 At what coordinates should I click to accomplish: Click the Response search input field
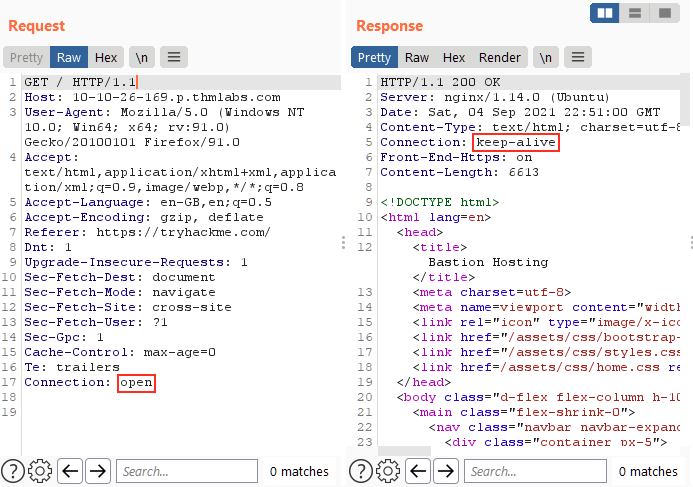(535, 471)
